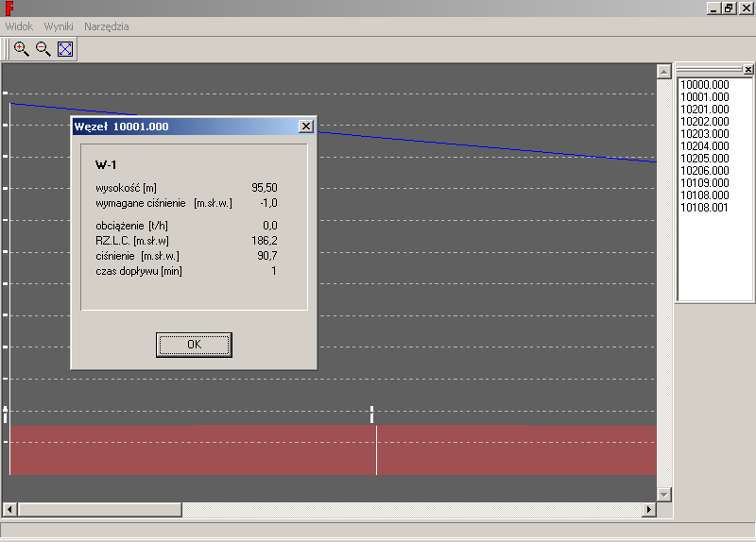The width and height of the screenshot is (756, 542).
Task: Pick node 10109.000 in the list
Action: (x=705, y=183)
